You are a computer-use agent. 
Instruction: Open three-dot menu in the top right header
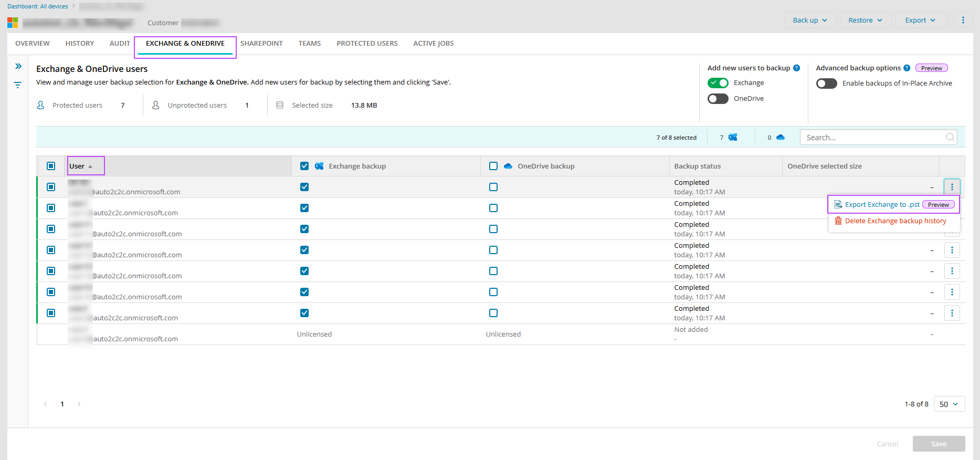(963, 20)
